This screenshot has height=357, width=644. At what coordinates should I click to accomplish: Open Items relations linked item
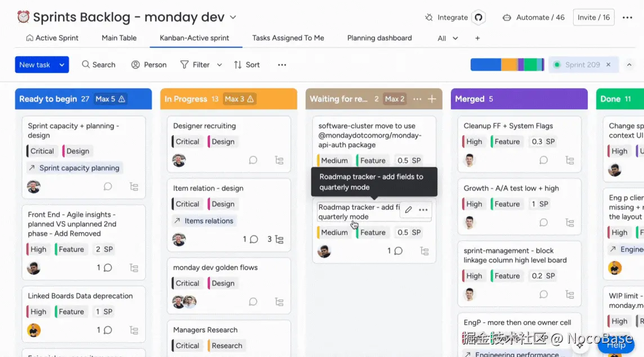204,221
